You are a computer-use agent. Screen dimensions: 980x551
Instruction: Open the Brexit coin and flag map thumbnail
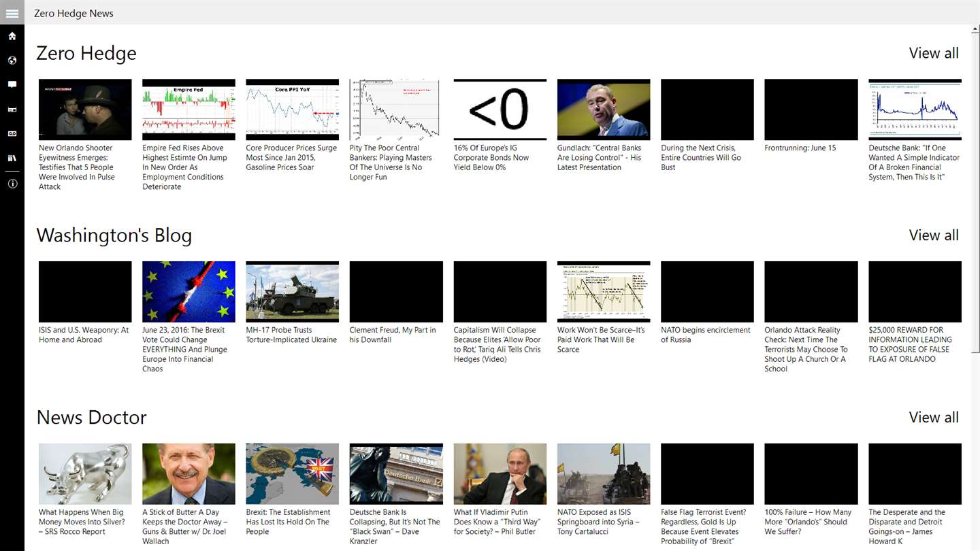(x=293, y=474)
